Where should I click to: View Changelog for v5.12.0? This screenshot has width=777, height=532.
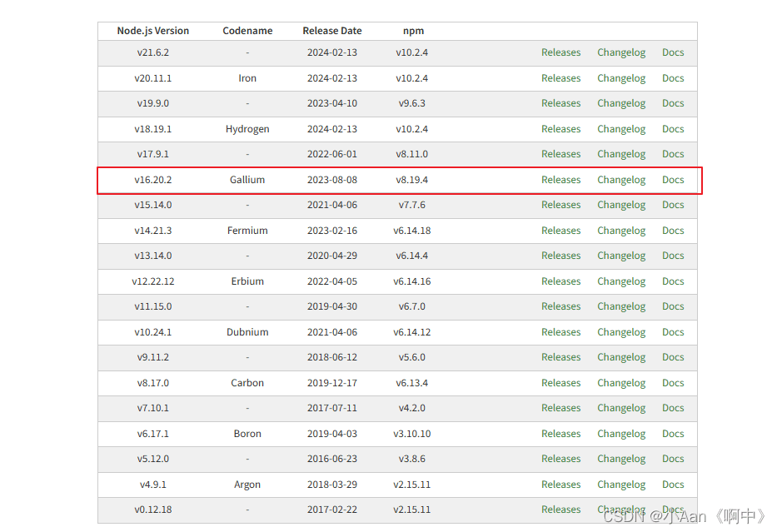click(x=621, y=460)
